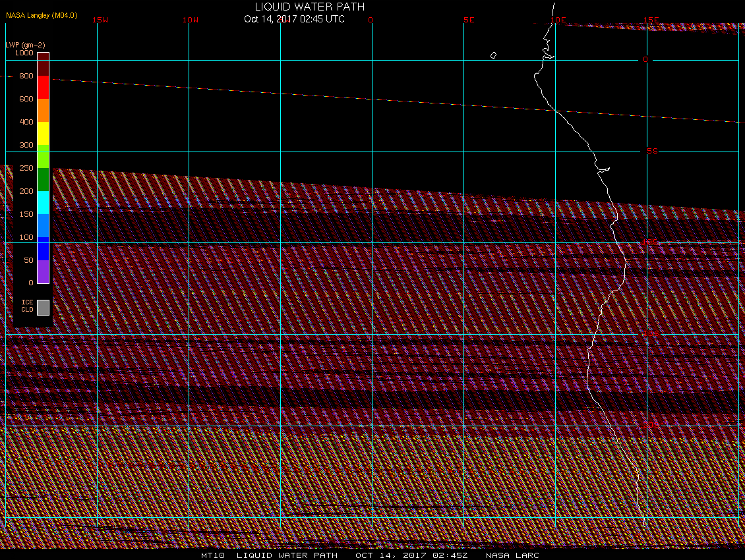Screen dimensions: 745x560
Task: Click the '10W' longitude label
Action: click(191, 20)
